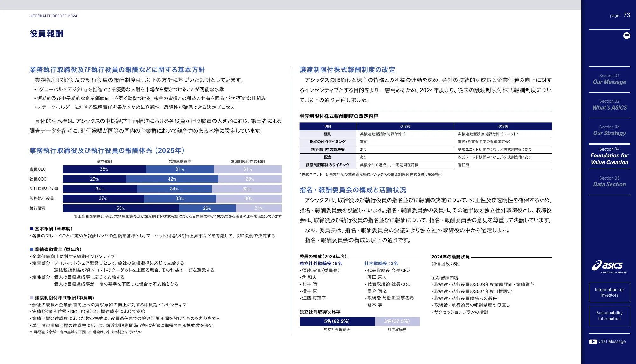The image size is (636, 364).
Task: Jump to Section 05 Data Section
Action: click(609, 182)
